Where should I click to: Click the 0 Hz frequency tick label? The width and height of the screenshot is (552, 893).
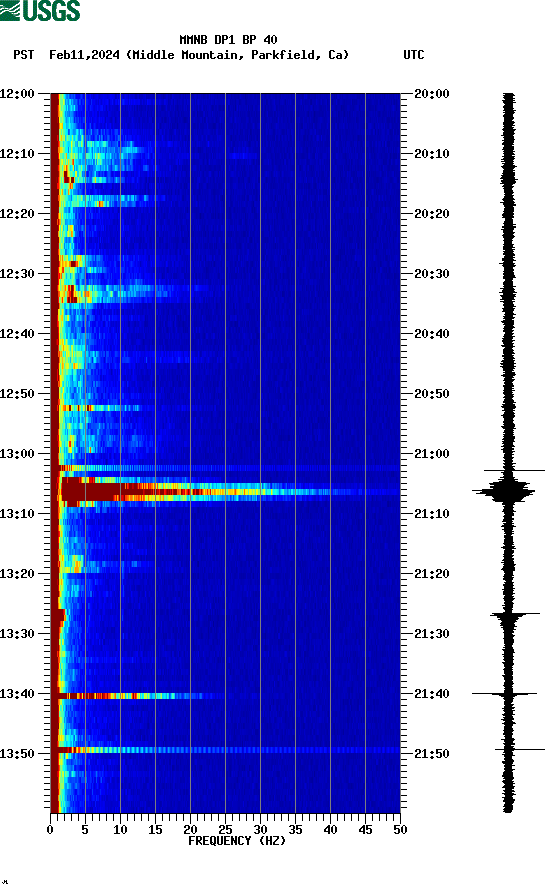(x=50, y=830)
